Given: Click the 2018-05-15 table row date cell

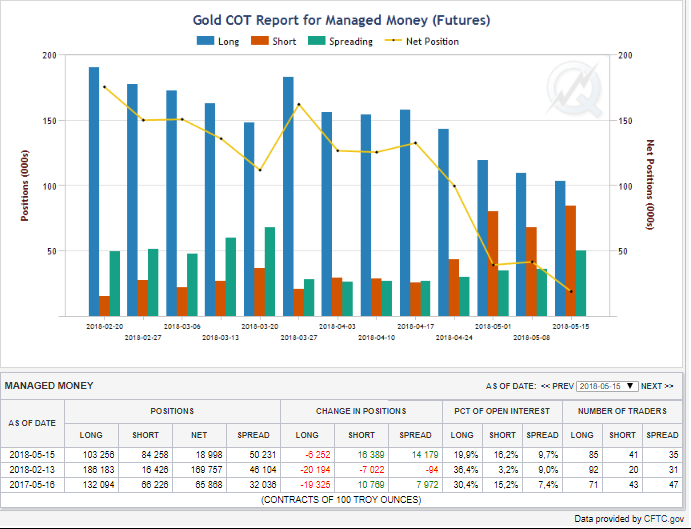Looking at the screenshot, I should click(x=32, y=454).
